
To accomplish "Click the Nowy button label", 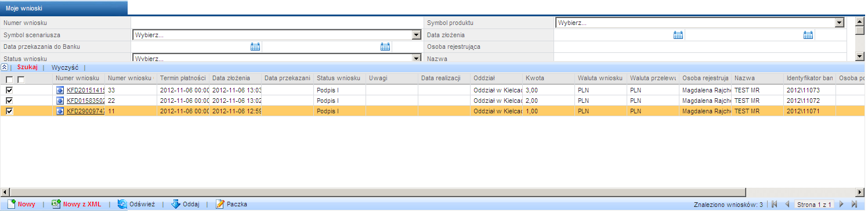I will pos(26,205).
